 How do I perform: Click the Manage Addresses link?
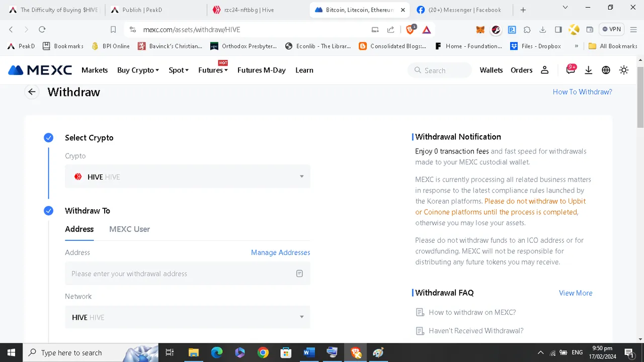point(280,252)
